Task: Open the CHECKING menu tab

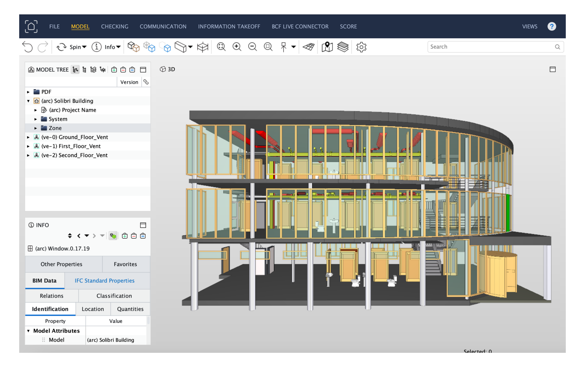Action: (x=115, y=26)
